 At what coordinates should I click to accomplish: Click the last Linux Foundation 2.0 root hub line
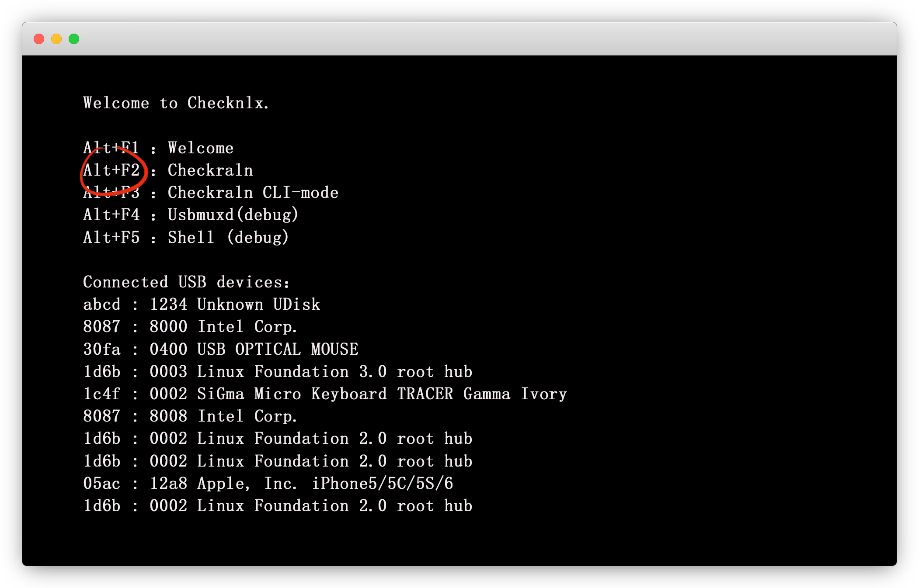[278, 506]
